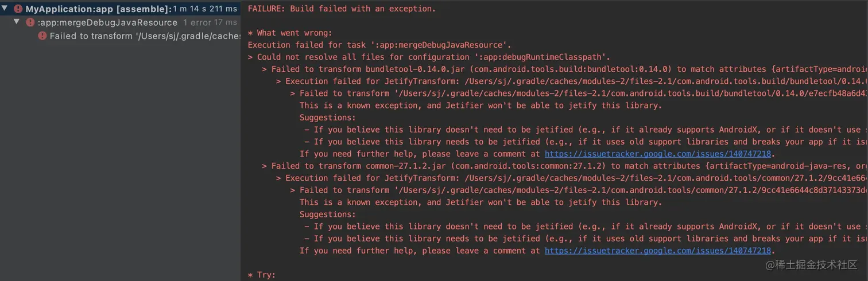Click the error icon beside MyApplication:app

click(x=18, y=9)
